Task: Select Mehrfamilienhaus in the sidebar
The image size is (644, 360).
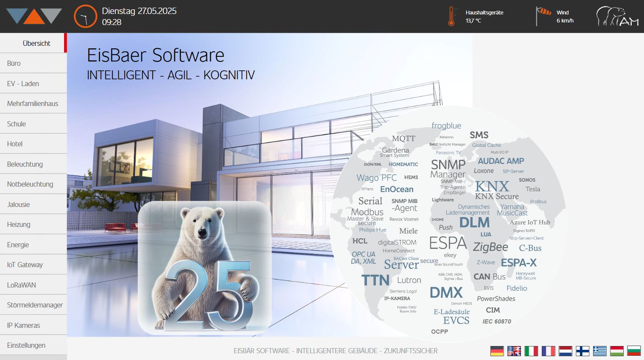Action: tap(34, 103)
